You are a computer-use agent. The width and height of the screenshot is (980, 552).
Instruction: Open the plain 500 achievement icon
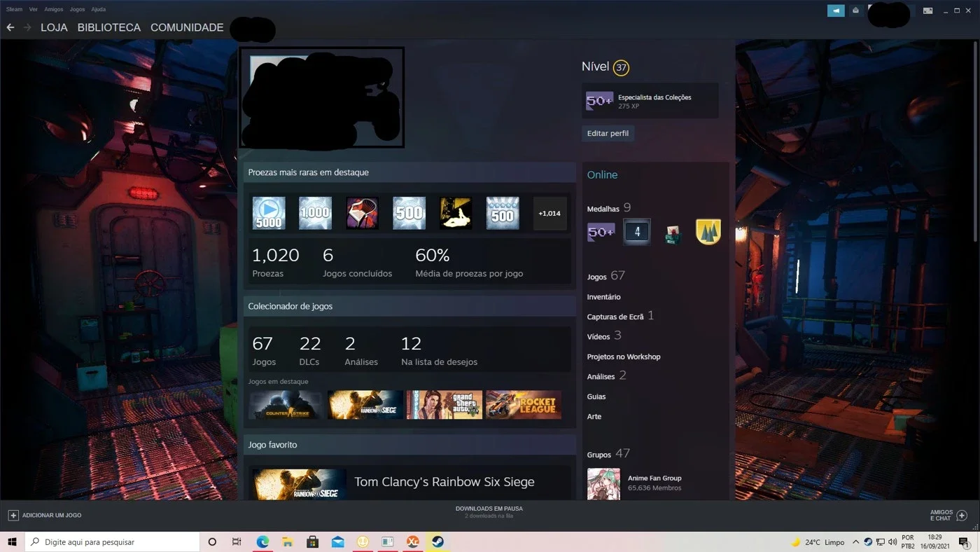409,213
